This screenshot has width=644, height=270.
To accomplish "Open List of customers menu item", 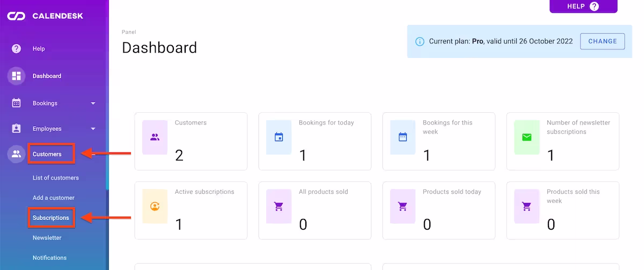I will click(55, 178).
